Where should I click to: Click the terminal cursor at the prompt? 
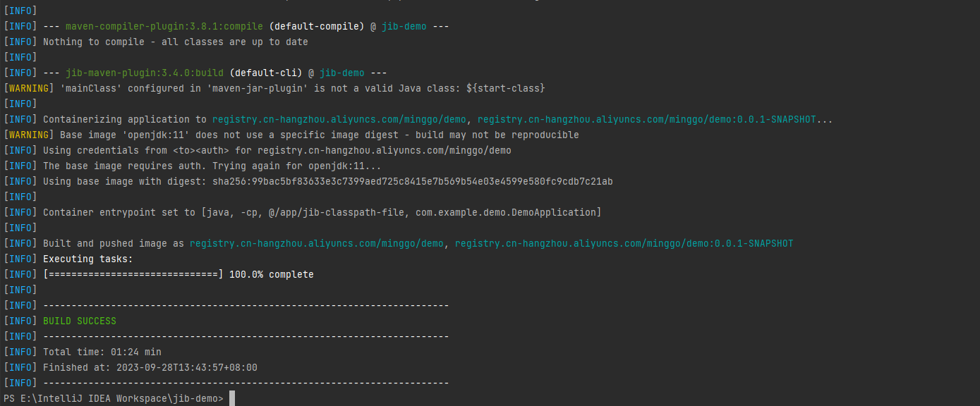pyautogui.click(x=233, y=398)
